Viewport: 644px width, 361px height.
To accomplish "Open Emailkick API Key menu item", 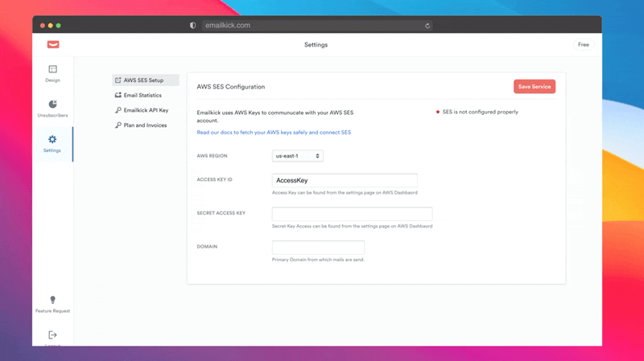I will (x=146, y=110).
